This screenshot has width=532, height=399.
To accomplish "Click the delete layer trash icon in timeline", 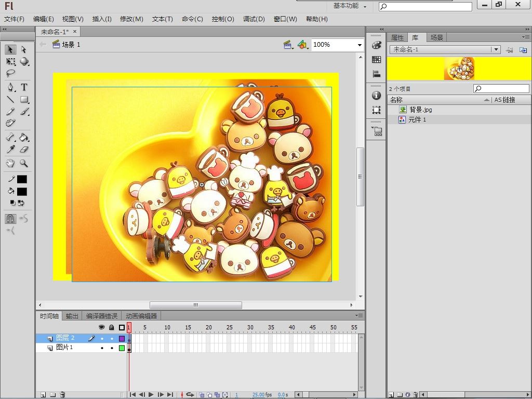I will click(62, 395).
